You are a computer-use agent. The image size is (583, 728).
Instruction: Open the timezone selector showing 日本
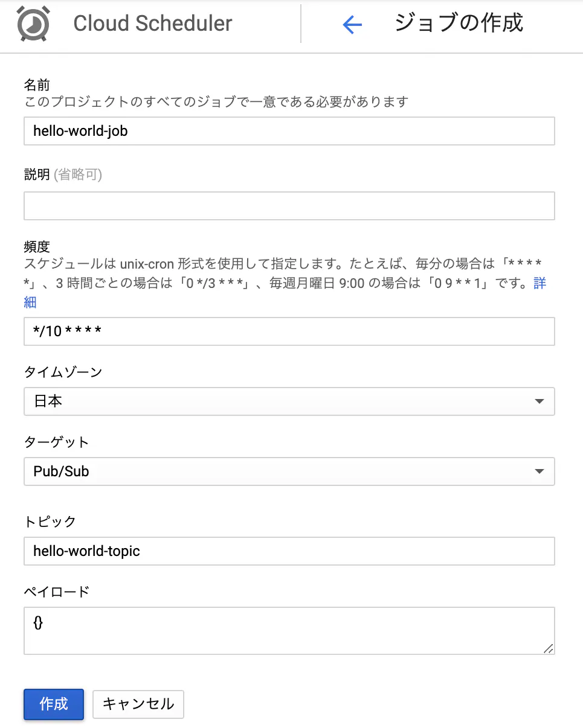289,401
